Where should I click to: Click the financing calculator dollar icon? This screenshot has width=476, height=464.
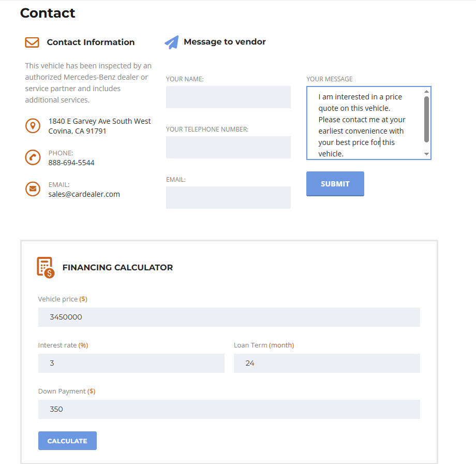(46, 267)
